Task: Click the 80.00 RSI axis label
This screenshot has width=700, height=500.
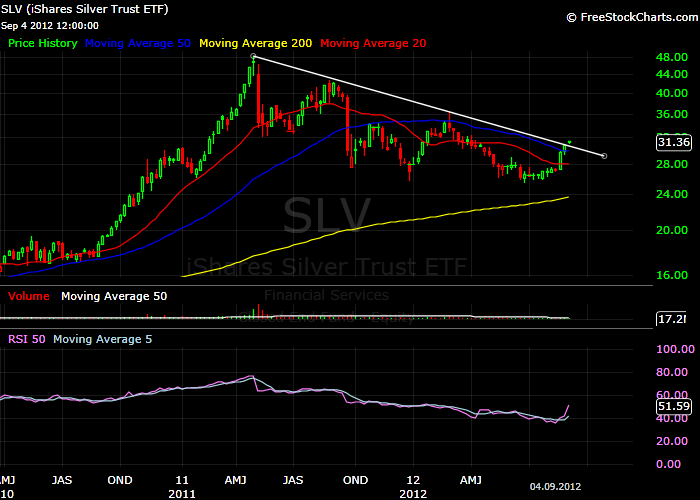Action: pos(671,372)
